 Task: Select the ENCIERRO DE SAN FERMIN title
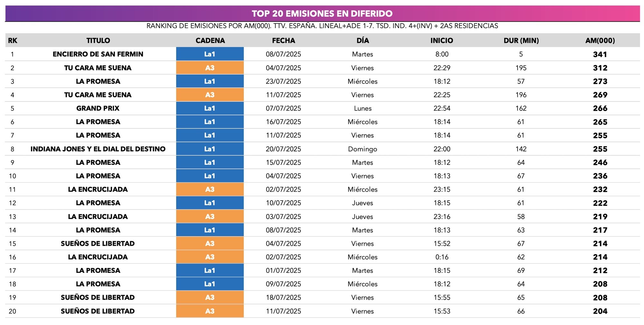point(98,54)
